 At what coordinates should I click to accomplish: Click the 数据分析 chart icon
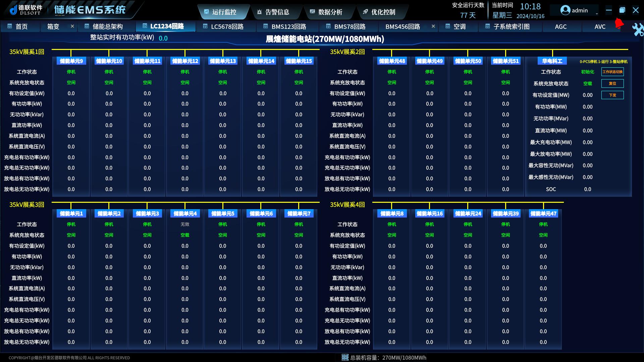312,12
